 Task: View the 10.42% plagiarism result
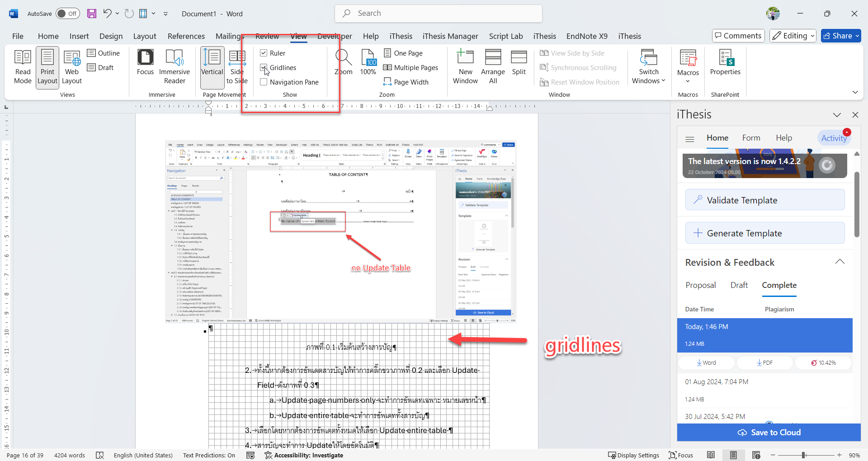pos(823,362)
